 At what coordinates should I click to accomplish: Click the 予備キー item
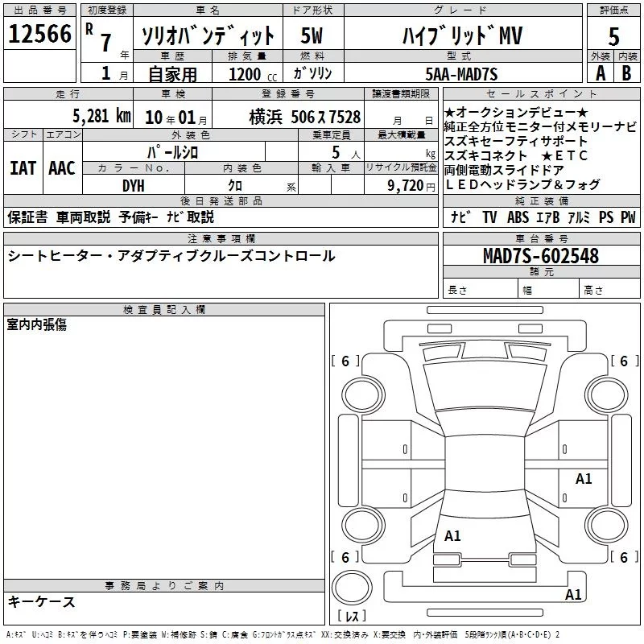coord(138,217)
